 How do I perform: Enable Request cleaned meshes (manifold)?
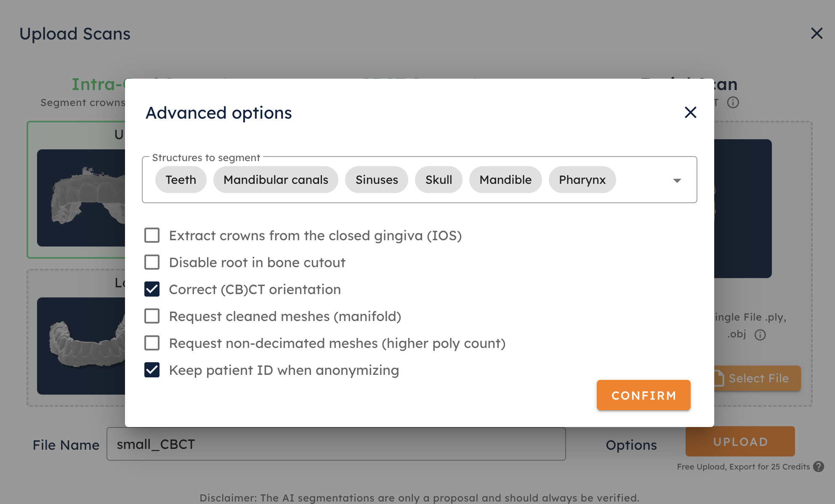click(x=152, y=316)
